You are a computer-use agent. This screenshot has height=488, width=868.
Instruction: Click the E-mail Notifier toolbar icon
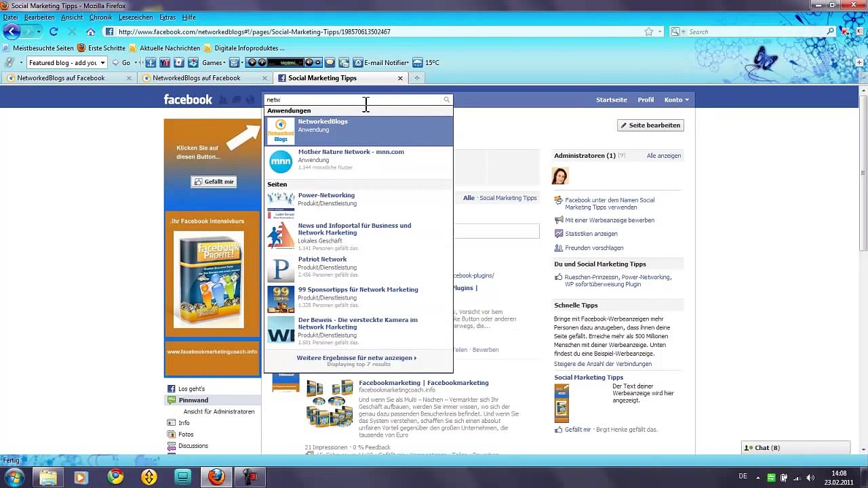358,62
